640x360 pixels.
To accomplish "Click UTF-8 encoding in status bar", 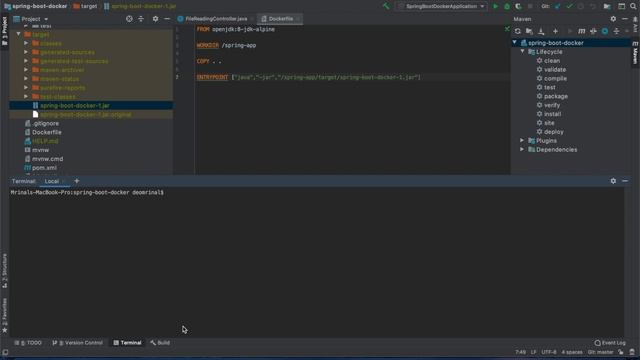I will coord(549,352).
